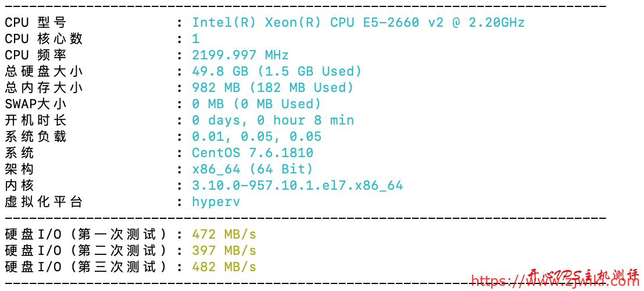Click the CPU core count value 1
Image resolution: width=644 pixels, height=291 pixels.
pyautogui.click(x=196, y=39)
